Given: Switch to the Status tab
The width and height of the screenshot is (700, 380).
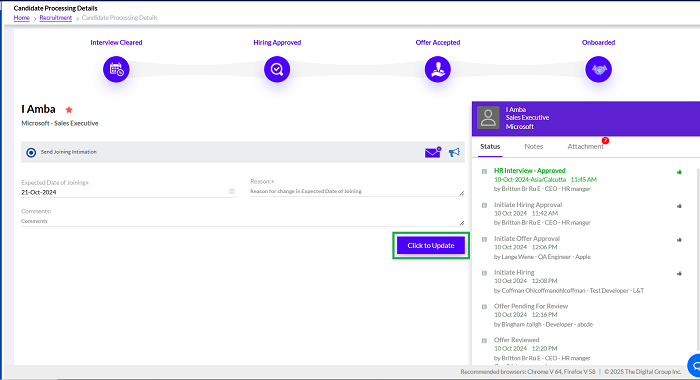Looking at the screenshot, I should pyautogui.click(x=490, y=146).
